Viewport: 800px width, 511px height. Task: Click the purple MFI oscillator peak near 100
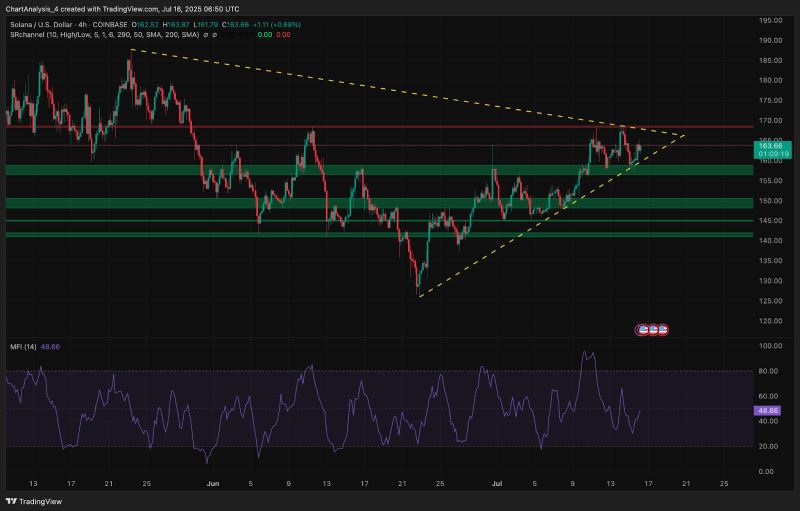coord(586,352)
